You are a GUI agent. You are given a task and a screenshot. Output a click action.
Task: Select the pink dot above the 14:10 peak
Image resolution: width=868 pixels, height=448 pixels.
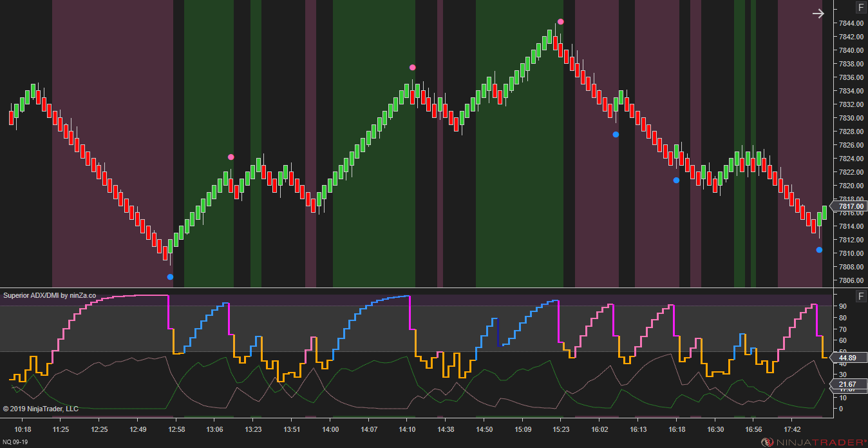412,68
